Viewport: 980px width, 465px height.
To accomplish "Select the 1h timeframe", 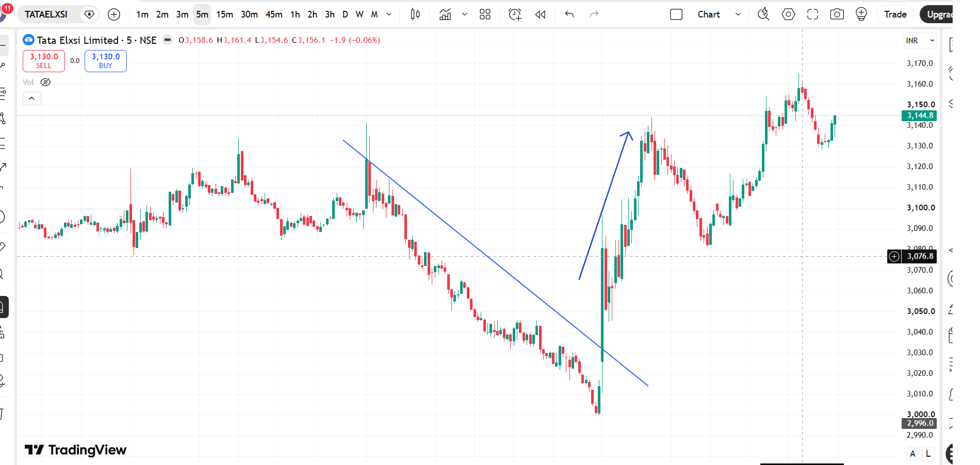I will 295,14.
